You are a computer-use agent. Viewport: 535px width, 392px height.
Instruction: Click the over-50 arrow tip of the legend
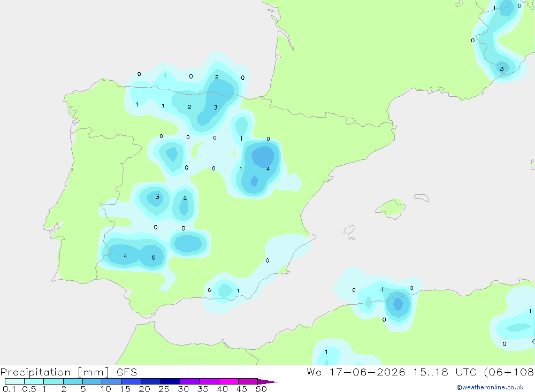267,381
